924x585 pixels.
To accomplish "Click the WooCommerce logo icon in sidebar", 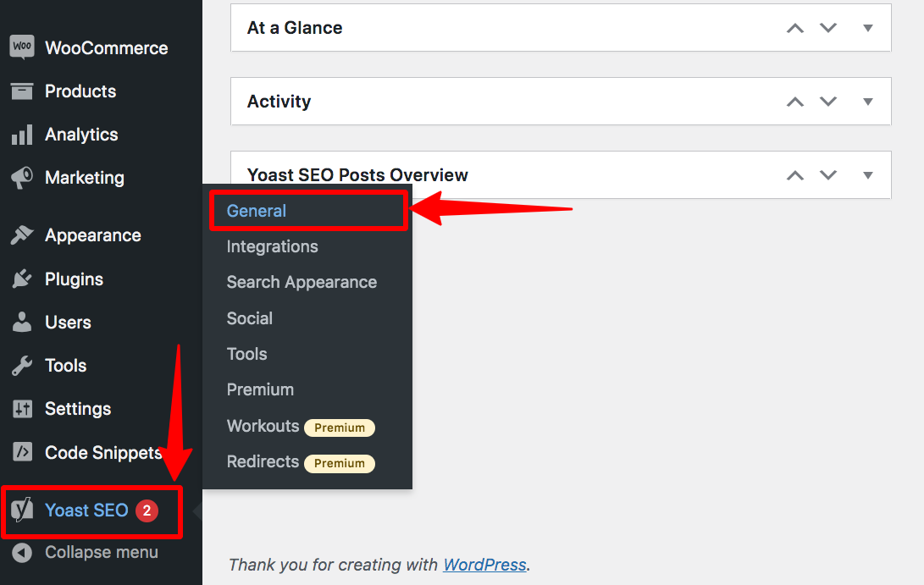I will [22, 47].
